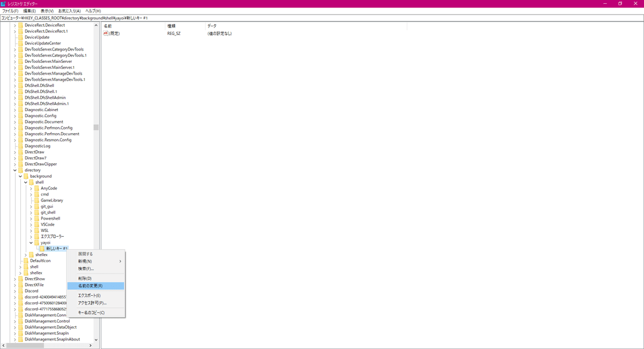
Task: Expand the VSCode key
Action: tap(31, 224)
